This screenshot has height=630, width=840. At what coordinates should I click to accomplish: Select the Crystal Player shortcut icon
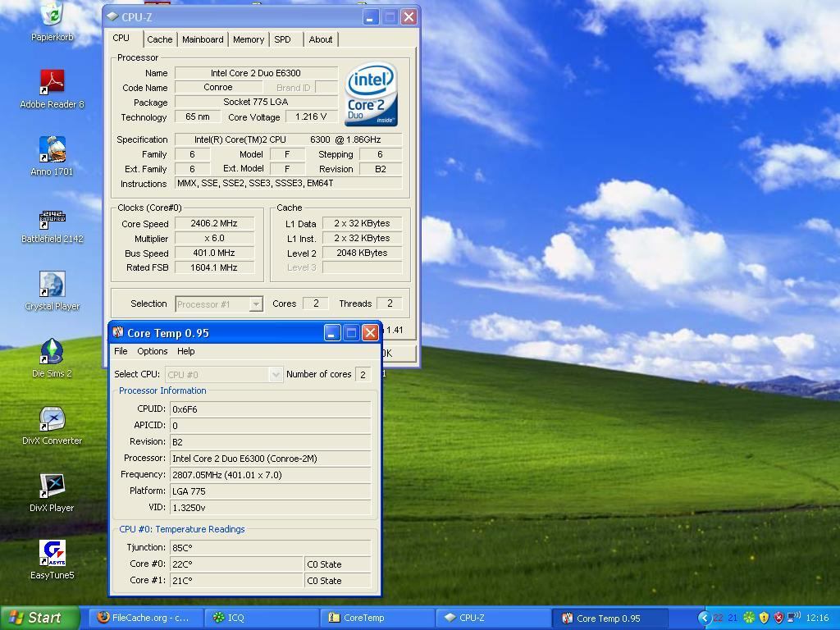click(x=52, y=284)
